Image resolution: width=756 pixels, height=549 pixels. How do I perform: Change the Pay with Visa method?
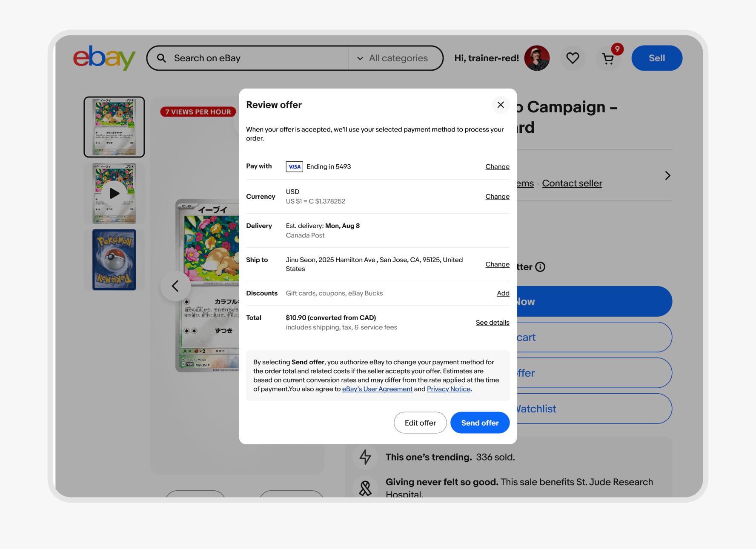coord(497,166)
